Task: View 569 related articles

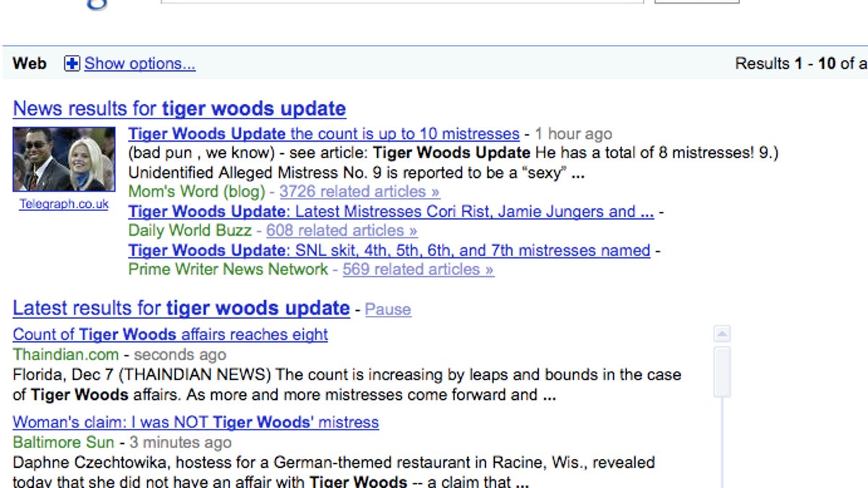Action: (x=418, y=270)
